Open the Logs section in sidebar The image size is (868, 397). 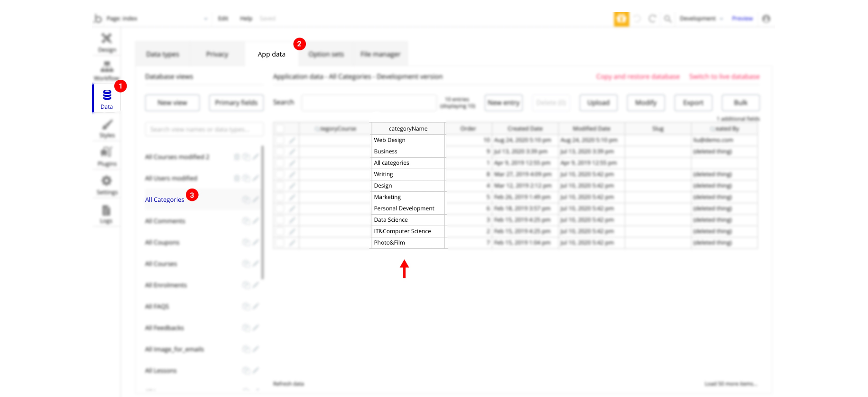pyautogui.click(x=106, y=214)
